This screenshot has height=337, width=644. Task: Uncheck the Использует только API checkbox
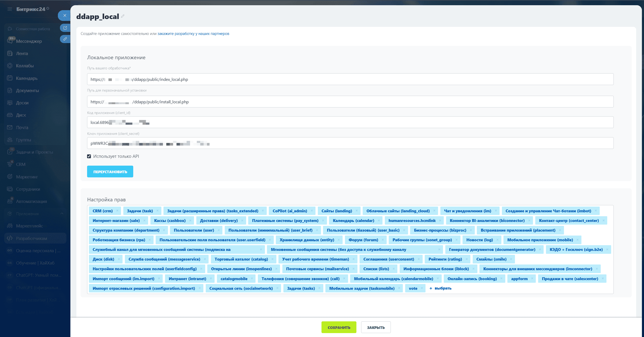tap(89, 156)
